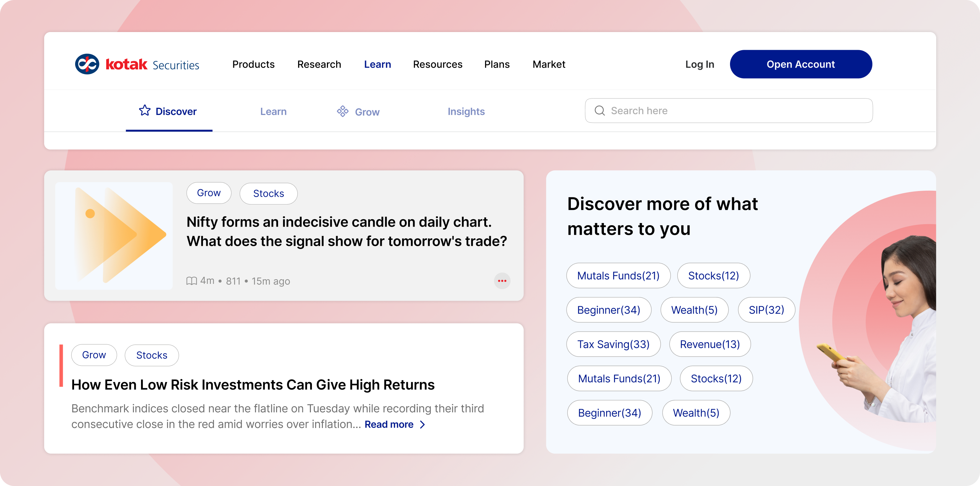Switch to the Discover tab
The width and height of the screenshot is (980, 486).
(169, 111)
